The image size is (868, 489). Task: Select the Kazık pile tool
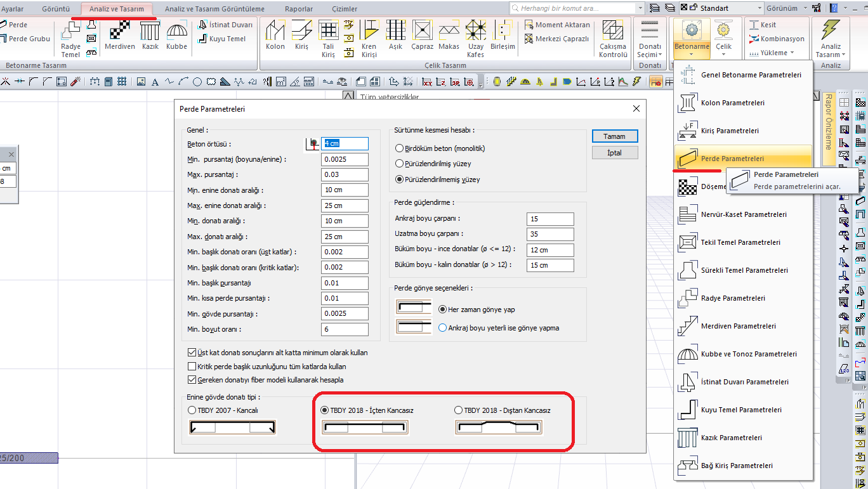(150, 36)
